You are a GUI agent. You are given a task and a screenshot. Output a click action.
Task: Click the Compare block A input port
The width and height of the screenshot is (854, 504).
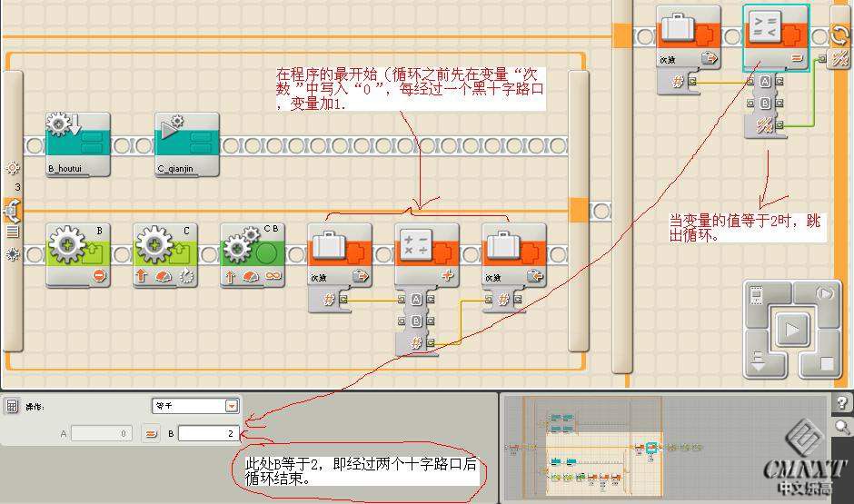pos(750,82)
